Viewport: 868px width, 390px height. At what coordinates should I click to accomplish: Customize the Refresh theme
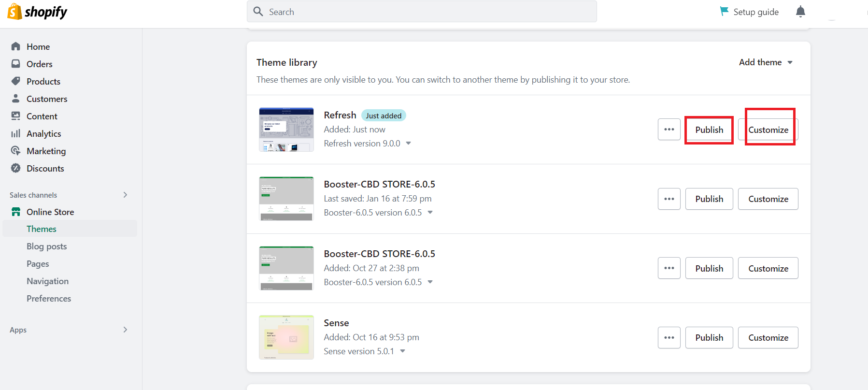click(768, 130)
